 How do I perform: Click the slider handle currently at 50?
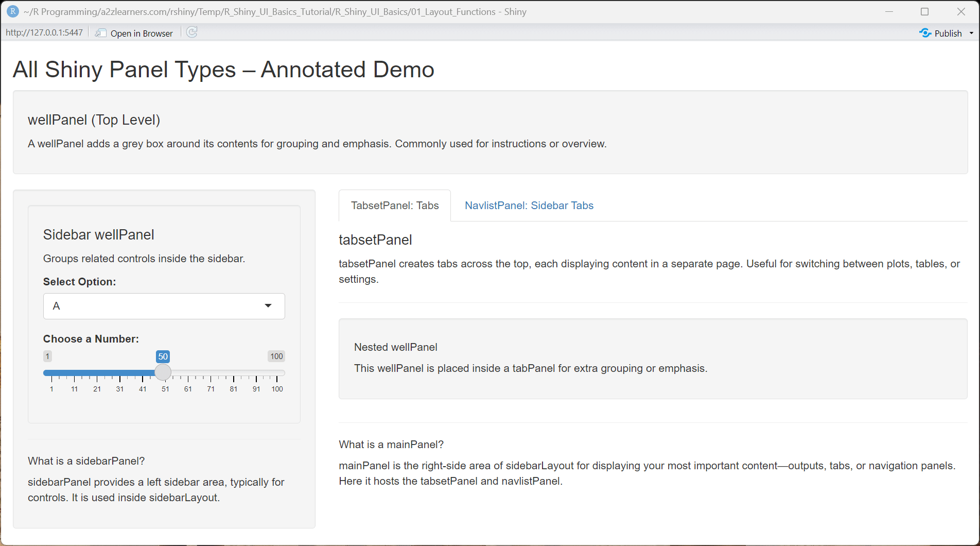point(163,372)
